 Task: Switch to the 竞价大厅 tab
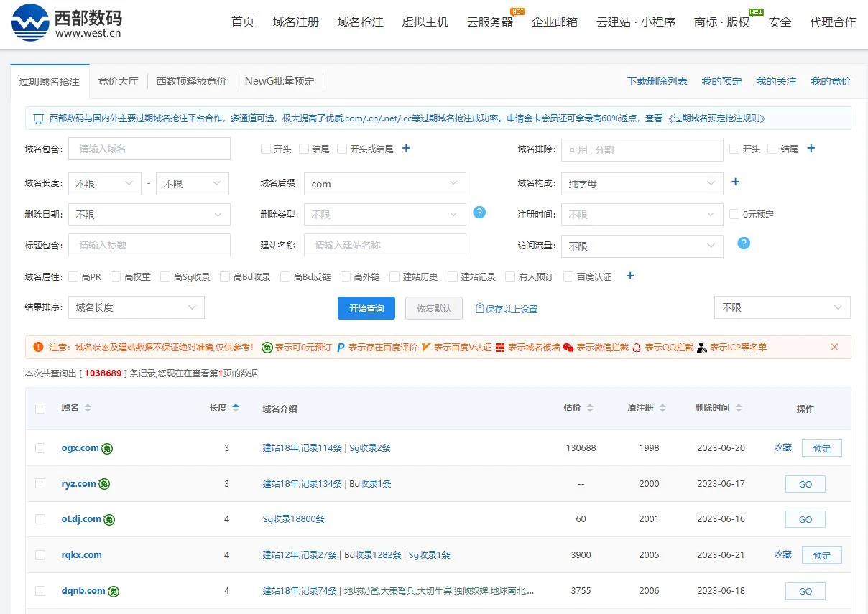pos(118,81)
